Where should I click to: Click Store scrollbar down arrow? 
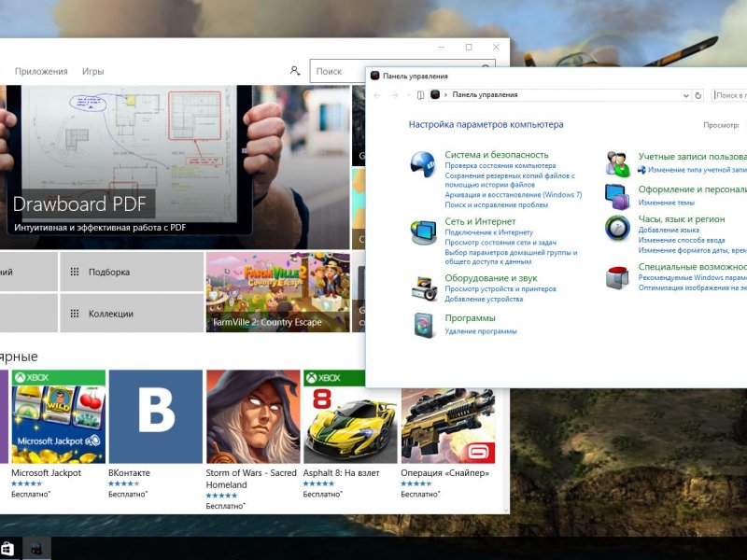click(506, 510)
